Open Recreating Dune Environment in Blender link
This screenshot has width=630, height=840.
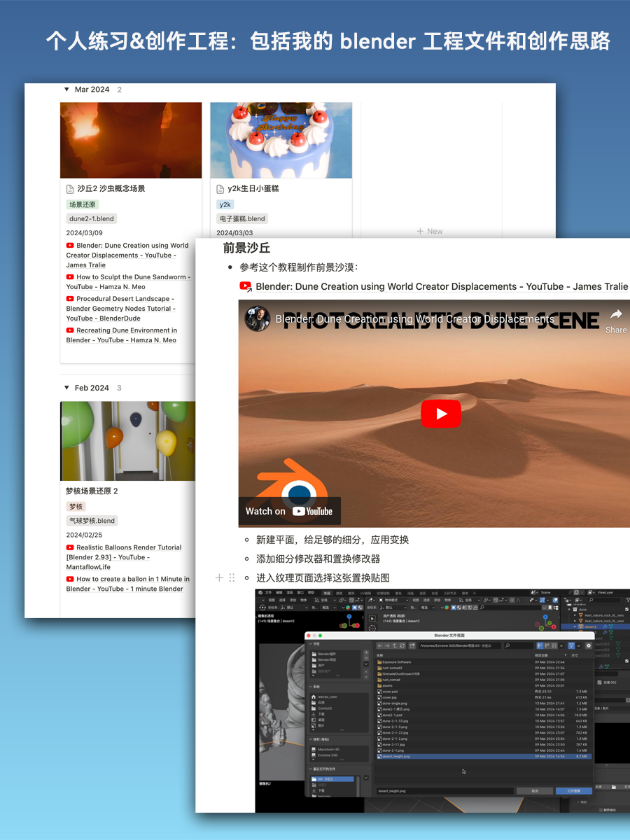tap(122, 335)
